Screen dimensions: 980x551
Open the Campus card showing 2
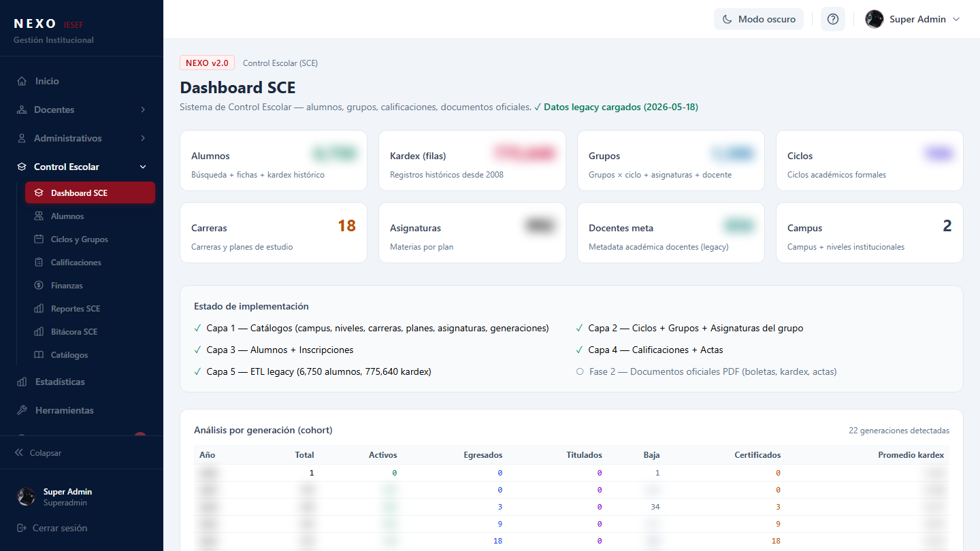(870, 233)
